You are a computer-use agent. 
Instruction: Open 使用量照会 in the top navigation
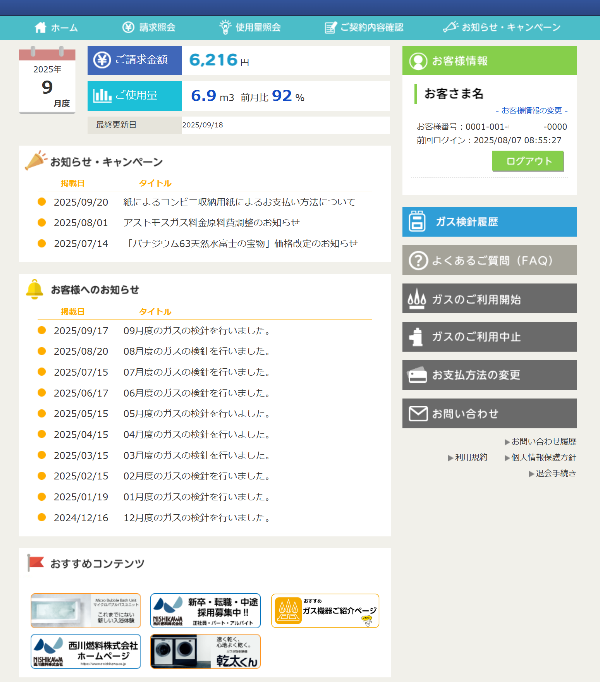[250, 27]
